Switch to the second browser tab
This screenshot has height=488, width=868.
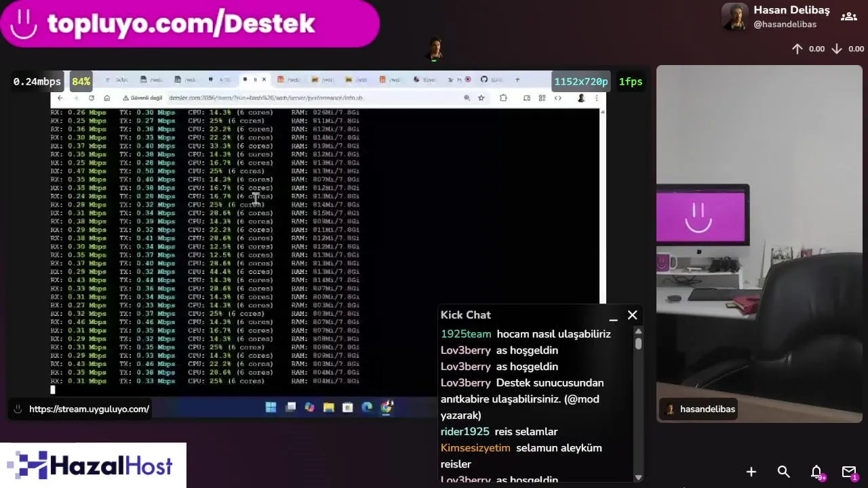click(152, 80)
